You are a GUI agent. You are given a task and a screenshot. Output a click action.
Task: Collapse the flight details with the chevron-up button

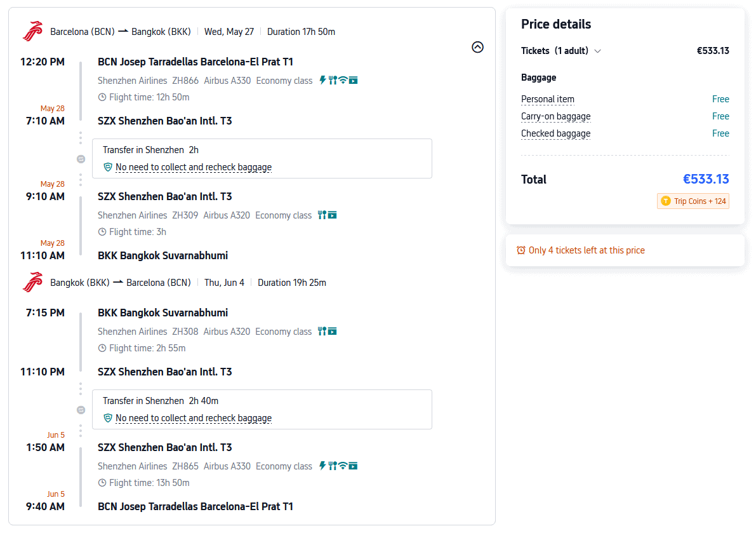[478, 47]
